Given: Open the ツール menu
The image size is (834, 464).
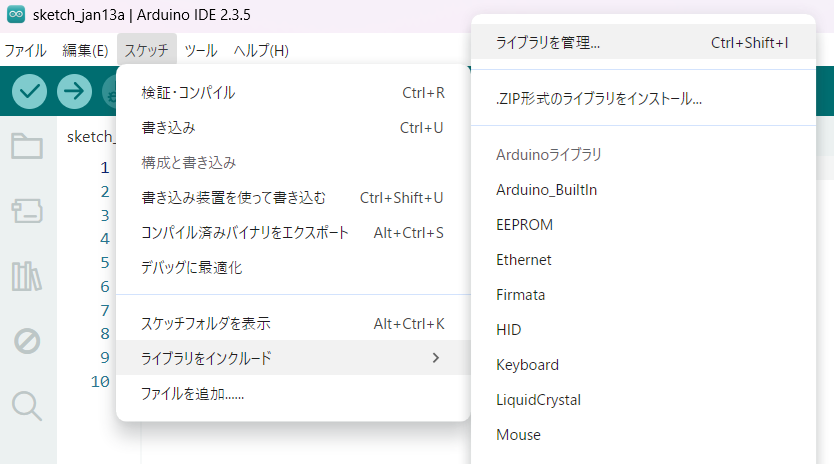Looking at the screenshot, I should coord(201,50).
